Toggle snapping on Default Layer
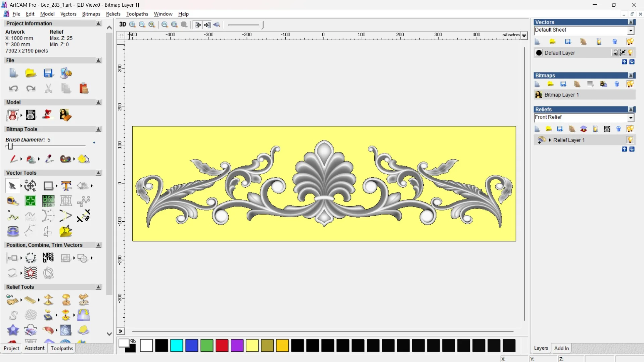Viewport: 644px width, 362px height. 623,52
